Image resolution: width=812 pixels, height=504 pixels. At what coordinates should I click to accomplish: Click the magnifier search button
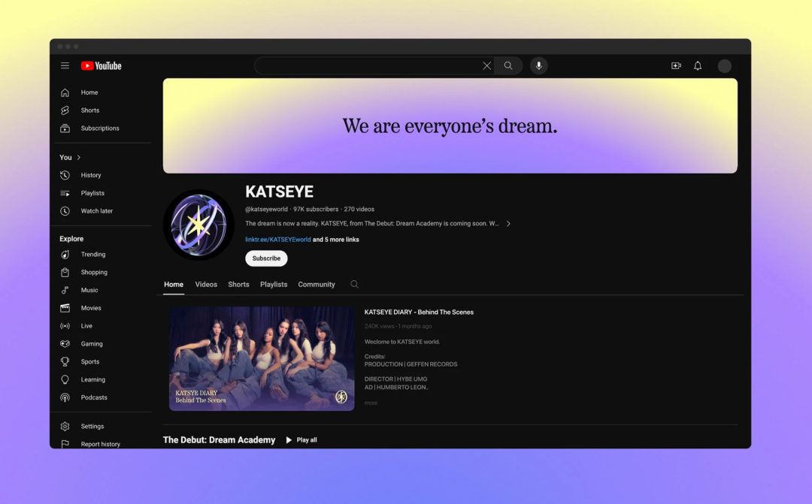click(x=508, y=65)
